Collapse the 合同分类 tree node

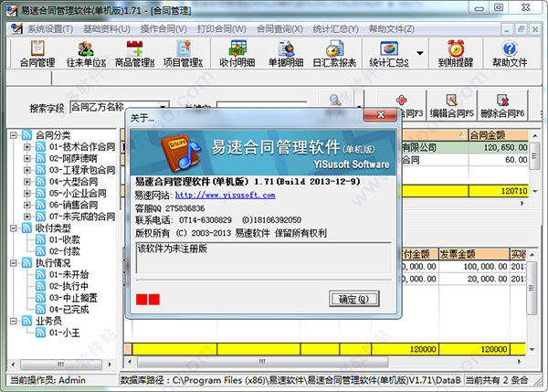click(13, 135)
